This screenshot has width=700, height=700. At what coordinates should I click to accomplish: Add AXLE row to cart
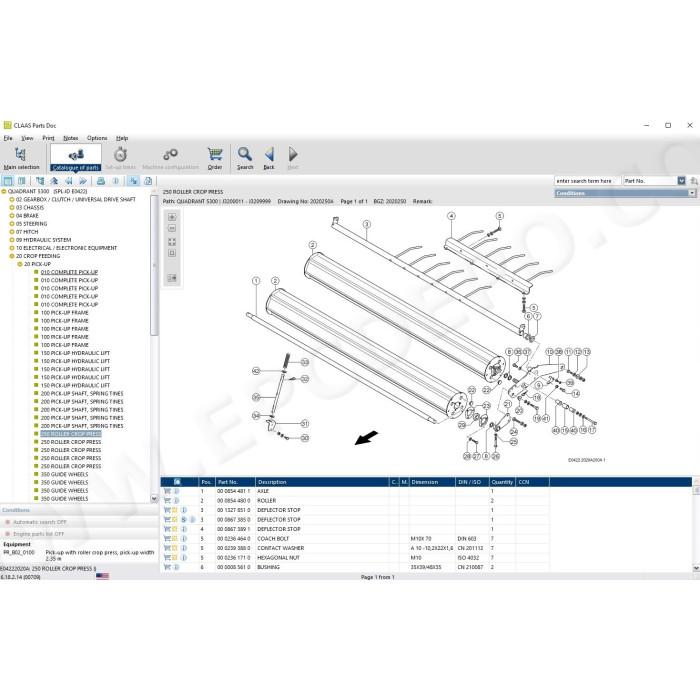pyautogui.click(x=167, y=491)
